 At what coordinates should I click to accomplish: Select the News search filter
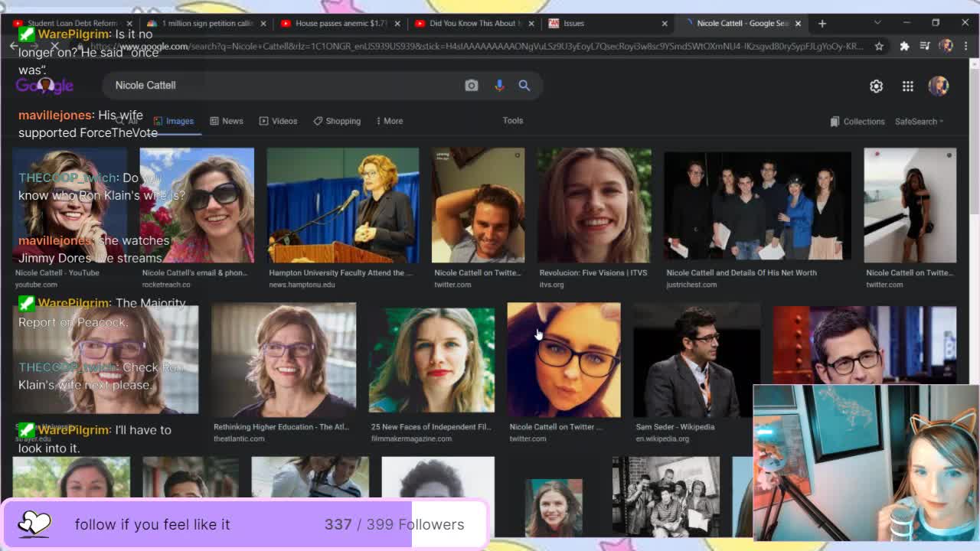[227, 121]
